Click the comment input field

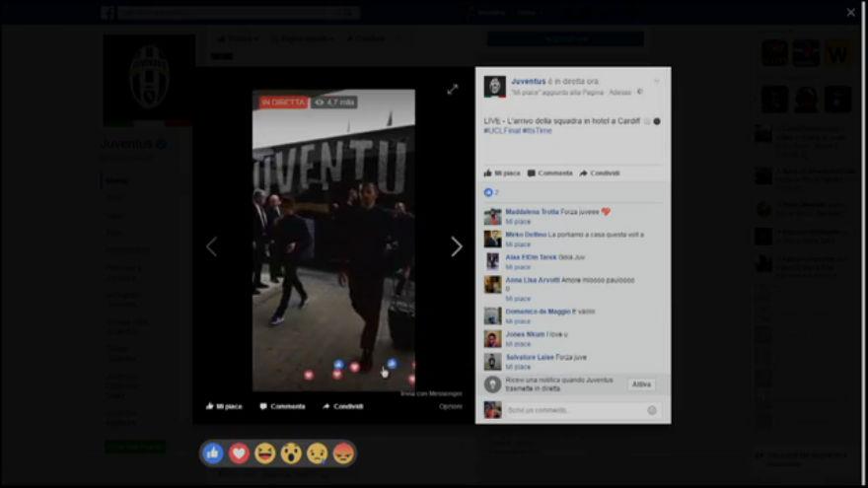coord(572,410)
